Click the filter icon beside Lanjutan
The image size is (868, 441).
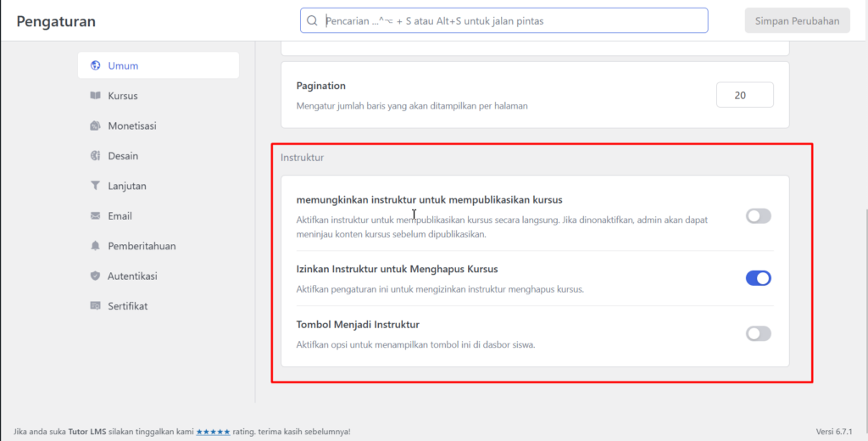click(x=96, y=186)
